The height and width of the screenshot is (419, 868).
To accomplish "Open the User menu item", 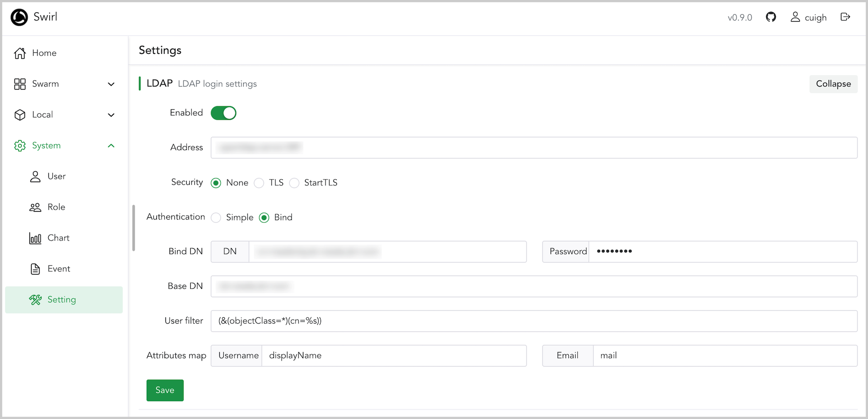I will point(57,176).
